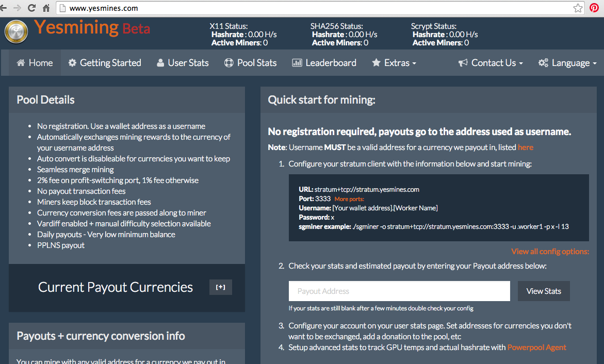
Task: Click the Yesmining Beta title
Action: (92, 28)
